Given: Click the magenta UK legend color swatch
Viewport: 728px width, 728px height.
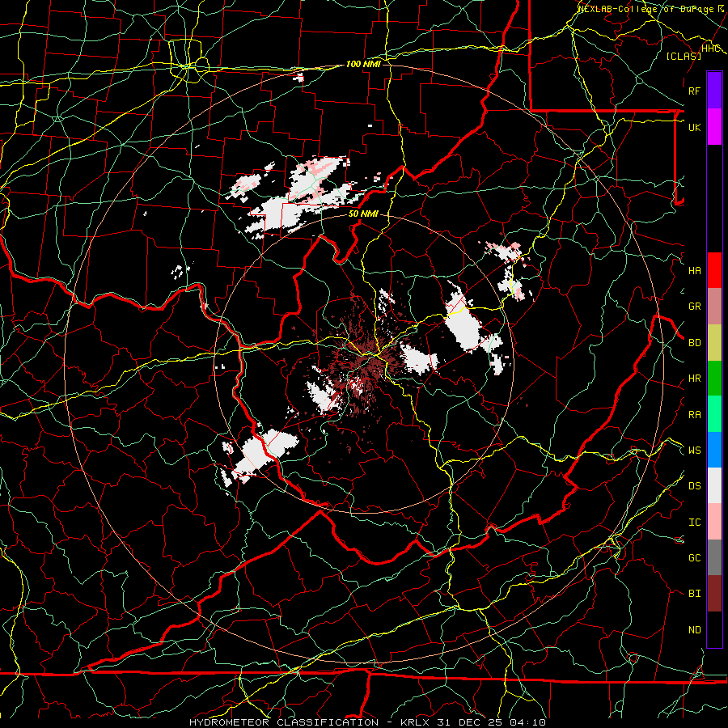Looking at the screenshot, I should (x=714, y=127).
